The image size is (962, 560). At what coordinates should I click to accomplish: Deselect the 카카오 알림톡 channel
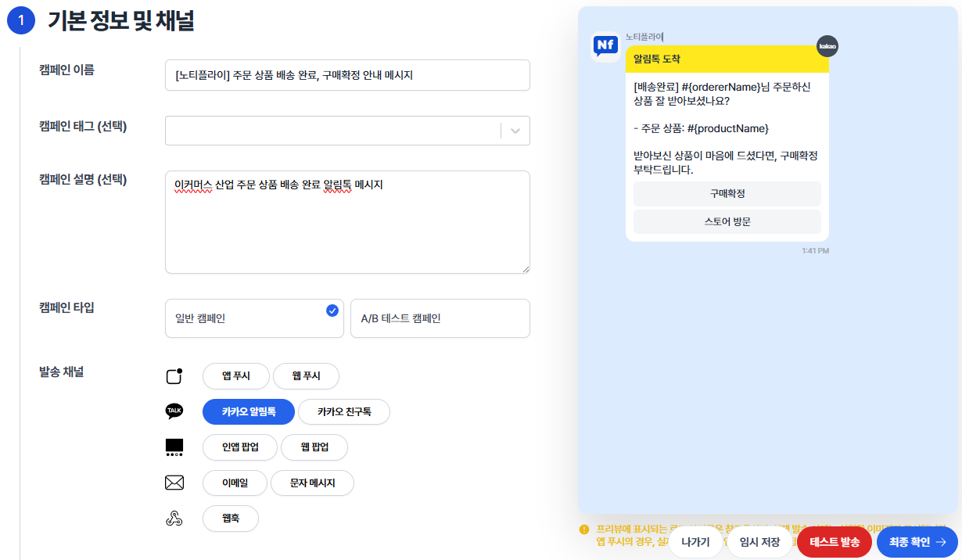[248, 411]
